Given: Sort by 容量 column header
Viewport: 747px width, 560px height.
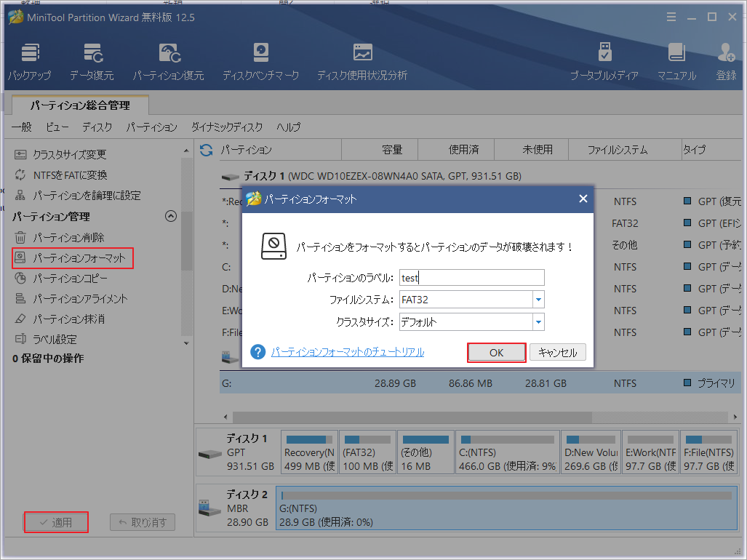Looking at the screenshot, I should (380, 150).
